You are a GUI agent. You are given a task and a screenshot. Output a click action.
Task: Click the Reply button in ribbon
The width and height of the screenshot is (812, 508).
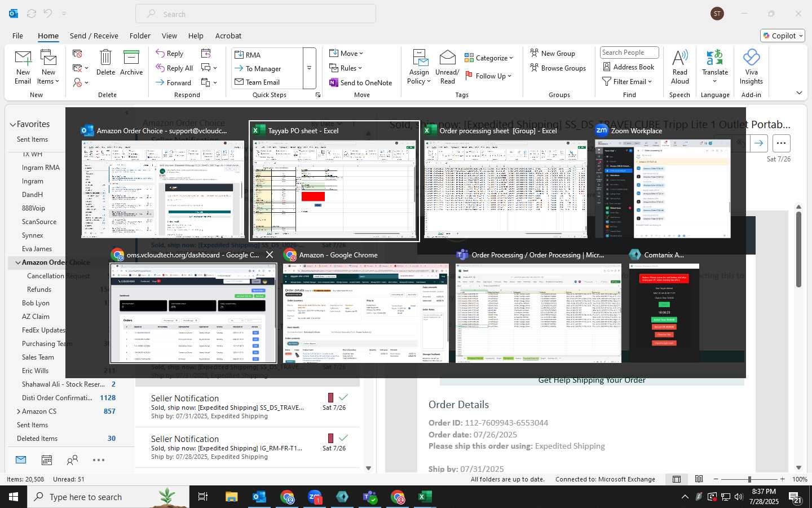point(170,53)
